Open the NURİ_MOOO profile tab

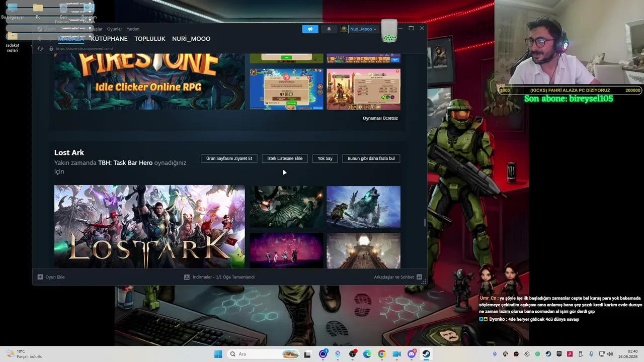(191, 39)
